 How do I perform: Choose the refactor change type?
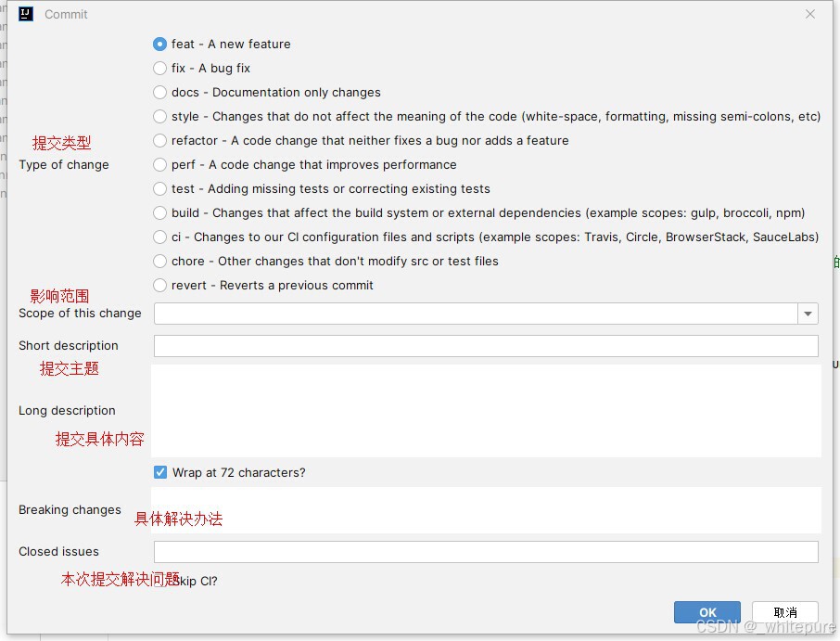[x=159, y=140]
